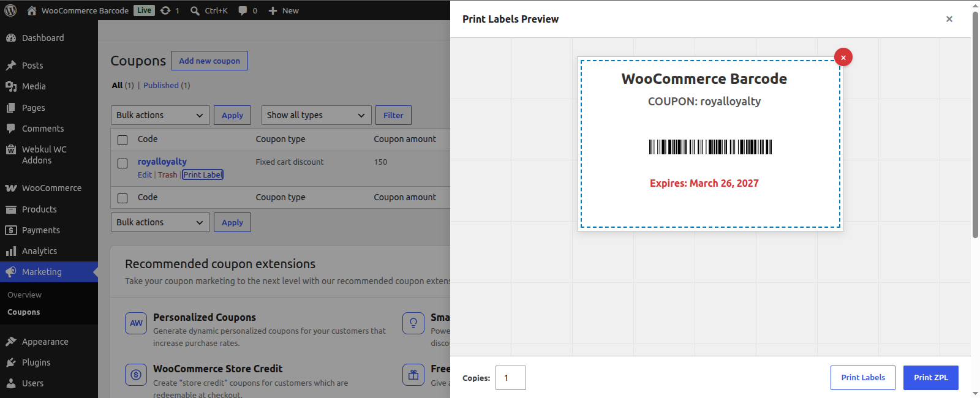Screen dimensions: 980x398
Task: Select the 150 coupon amount cell
Action: 380,162
